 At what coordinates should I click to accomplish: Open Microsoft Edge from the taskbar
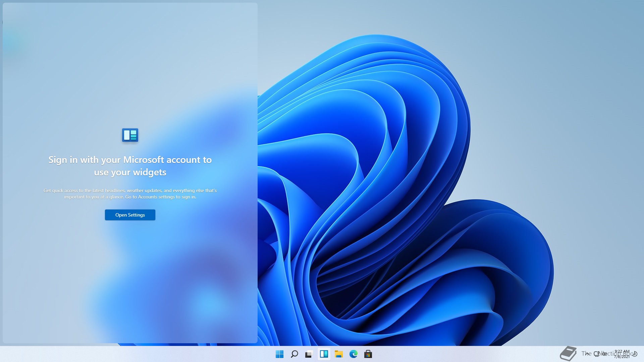(353, 354)
